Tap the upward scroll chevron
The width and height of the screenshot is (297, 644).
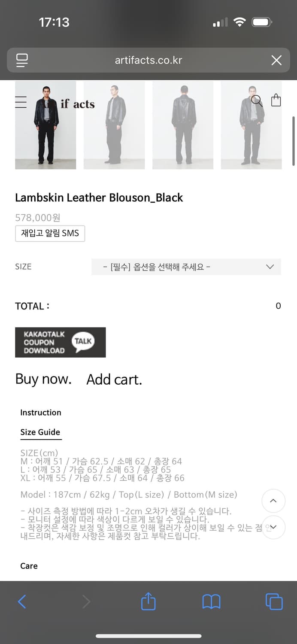[x=273, y=501]
